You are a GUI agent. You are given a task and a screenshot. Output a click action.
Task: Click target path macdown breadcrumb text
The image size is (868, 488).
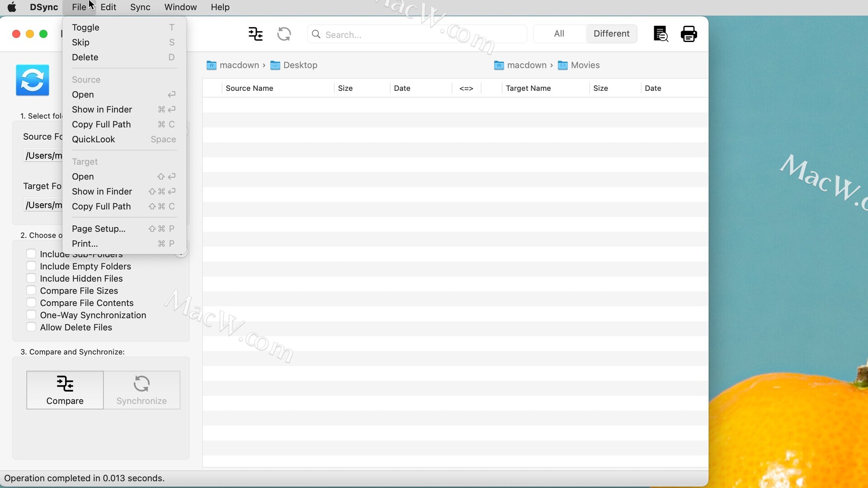coord(527,65)
